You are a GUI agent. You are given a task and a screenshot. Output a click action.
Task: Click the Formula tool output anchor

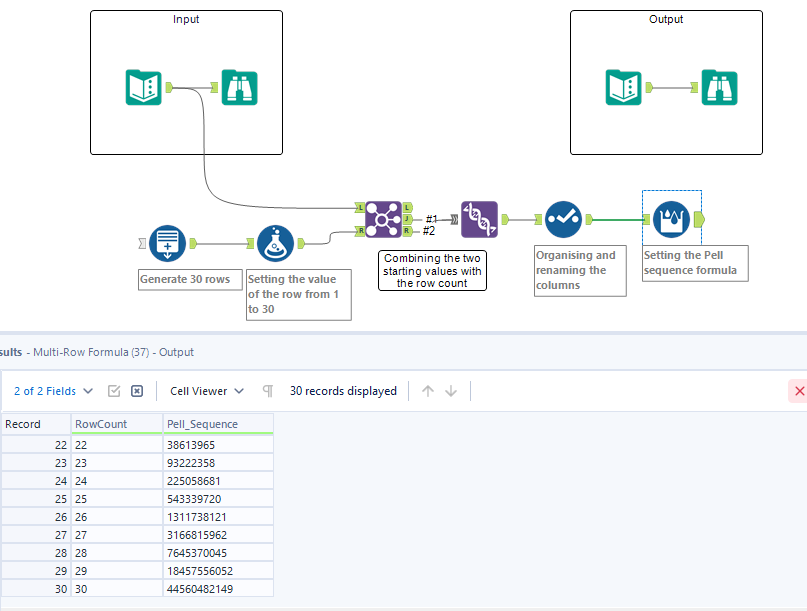coord(301,243)
